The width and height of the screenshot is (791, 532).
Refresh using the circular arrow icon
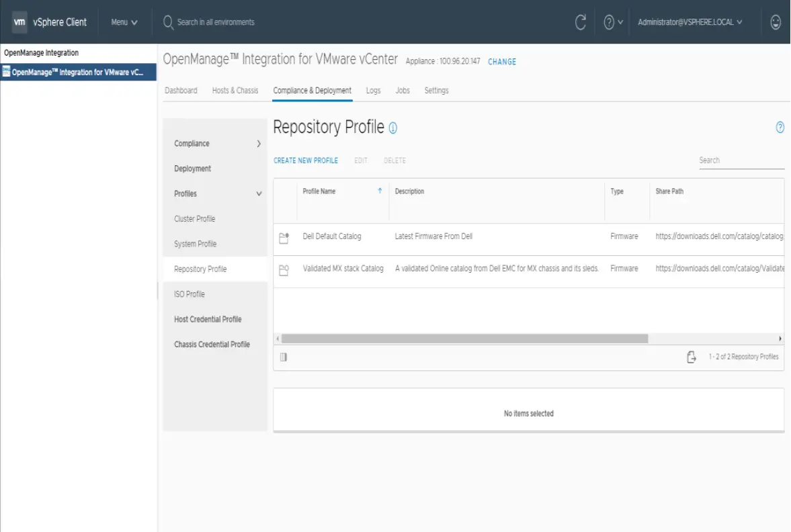point(581,22)
